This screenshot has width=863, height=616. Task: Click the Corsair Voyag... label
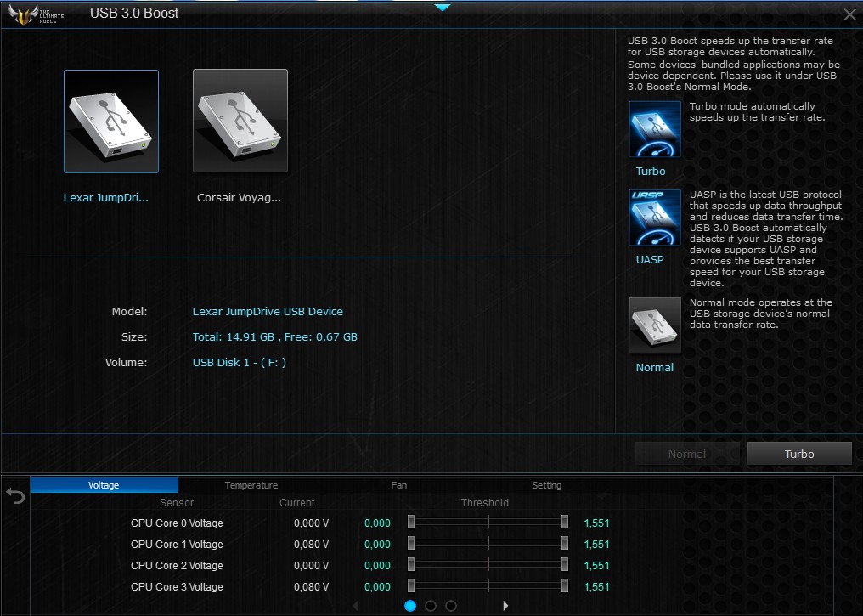point(239,198)
